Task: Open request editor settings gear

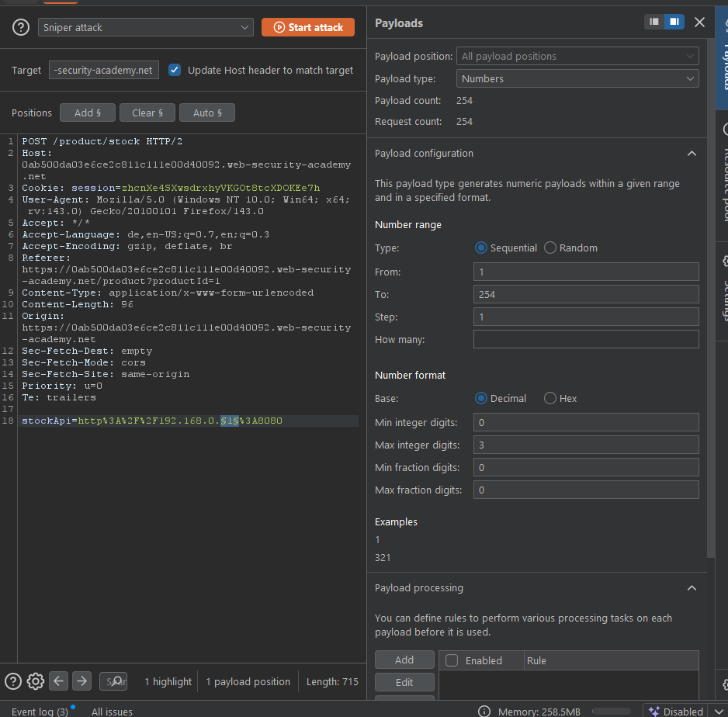Action: [35, 681]
